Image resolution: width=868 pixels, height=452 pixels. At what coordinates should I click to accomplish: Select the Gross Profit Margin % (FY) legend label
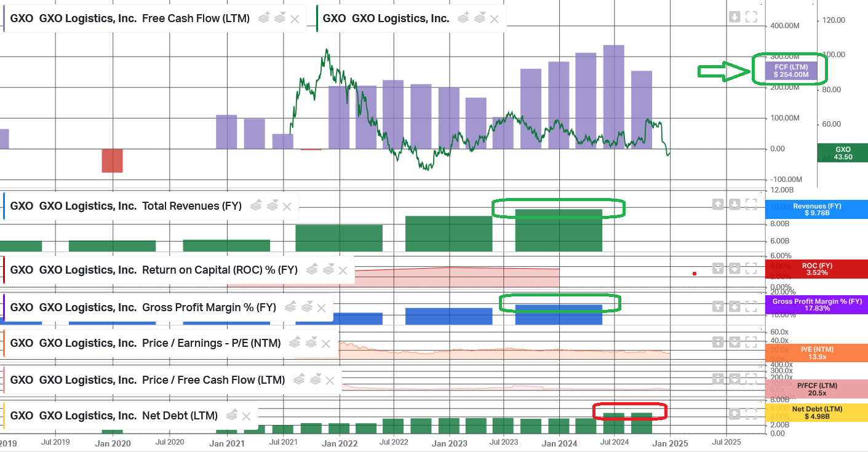point(143,307)
